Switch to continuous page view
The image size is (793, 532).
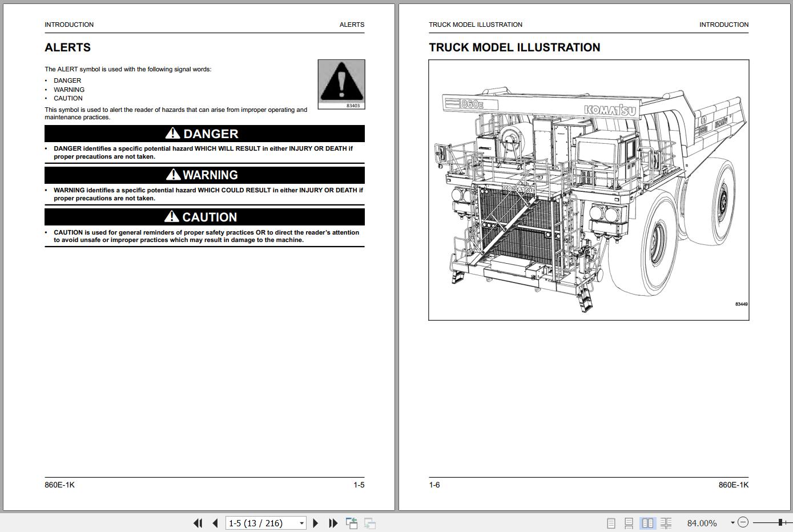(629, 523)
